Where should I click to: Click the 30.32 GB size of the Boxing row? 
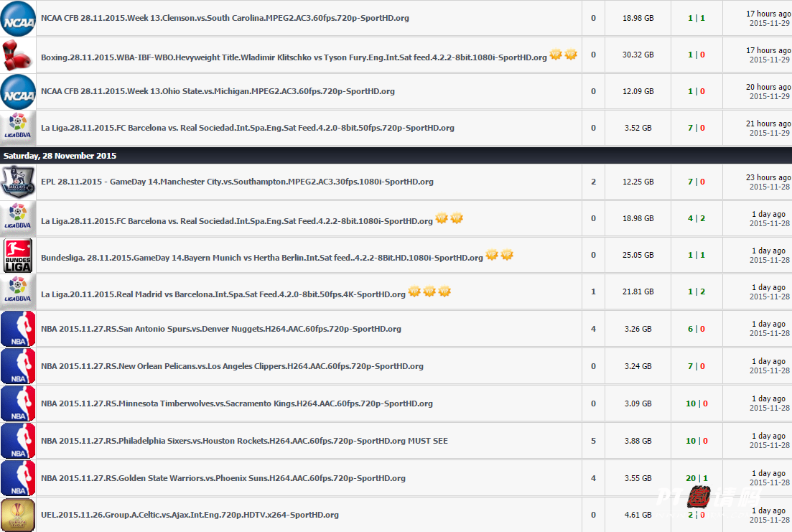click(638, 55)
